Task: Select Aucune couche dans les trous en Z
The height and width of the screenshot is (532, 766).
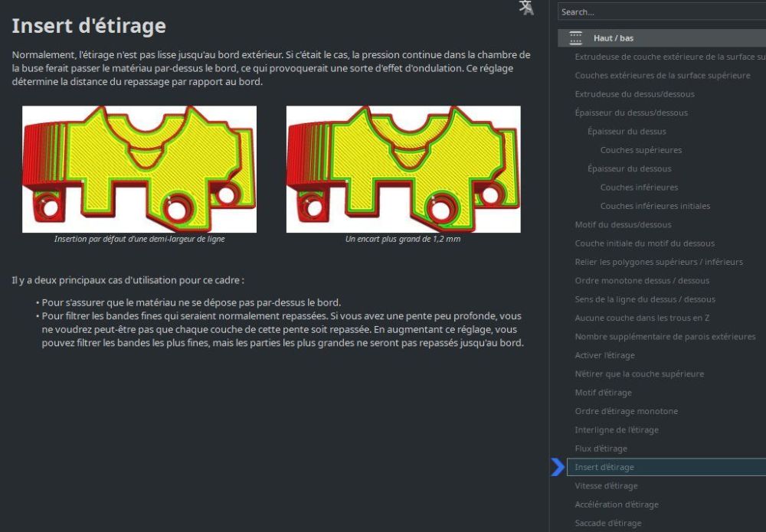Action: click(x=642, y=318)
